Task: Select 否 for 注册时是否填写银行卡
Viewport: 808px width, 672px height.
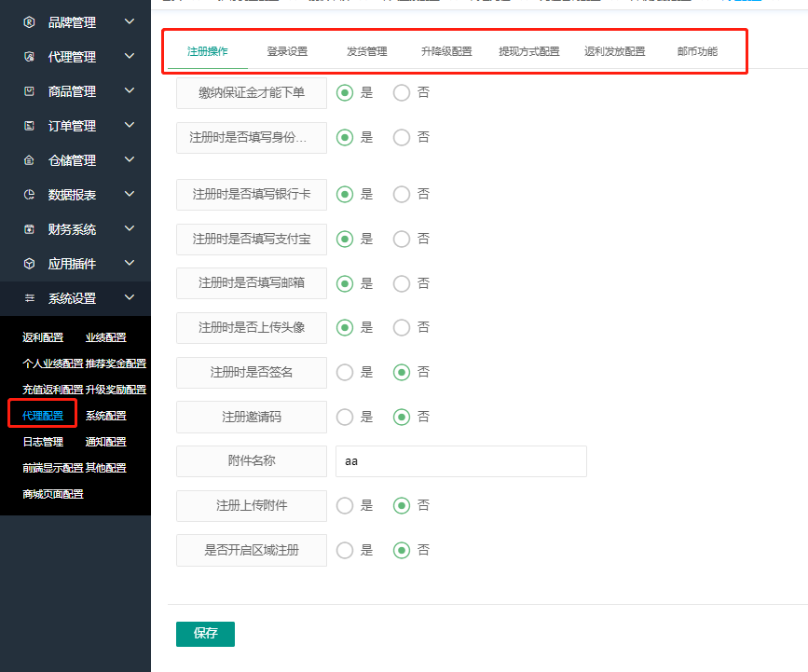Action: point(402,195)
